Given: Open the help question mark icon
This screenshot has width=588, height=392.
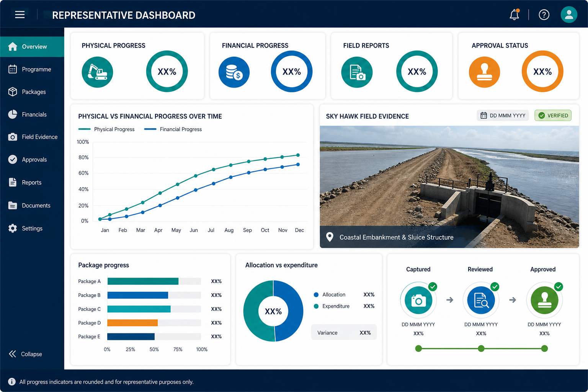Looking at the screenshot, I should [x=544, y=15].
